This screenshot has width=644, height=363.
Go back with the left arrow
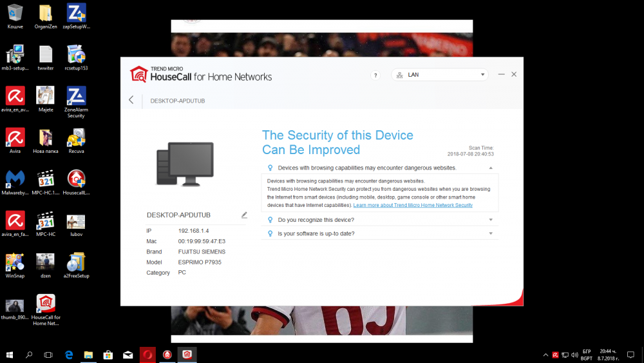click(131, 100)
